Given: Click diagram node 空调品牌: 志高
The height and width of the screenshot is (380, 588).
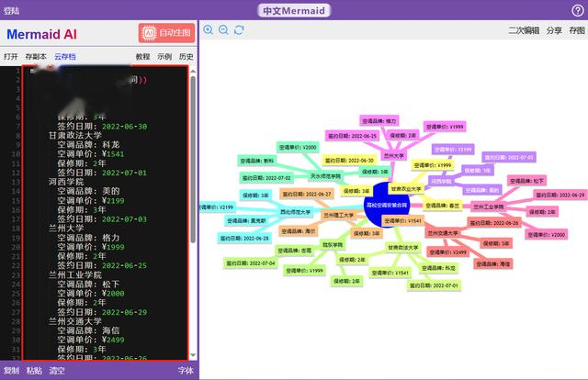Looking at the screenshot, I should [294, 251].
